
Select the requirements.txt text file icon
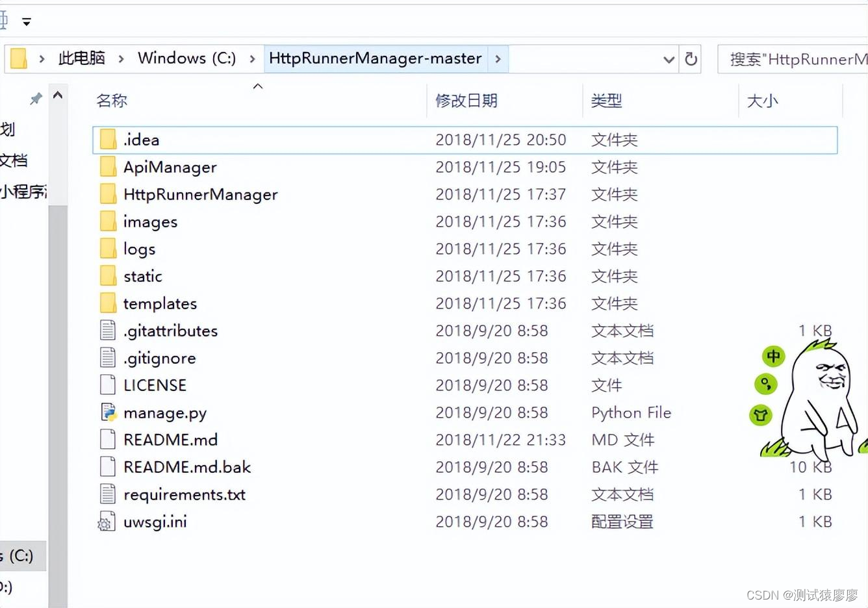pos(107,494)
